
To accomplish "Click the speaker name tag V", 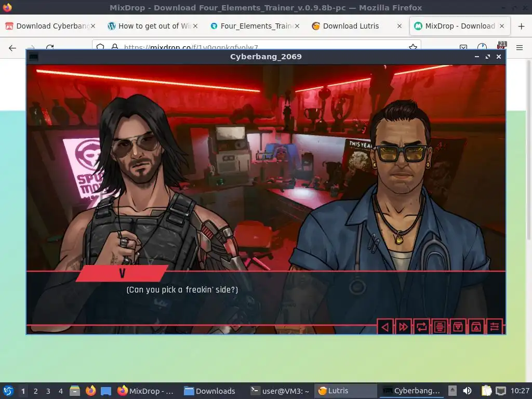I will (122, 273).
